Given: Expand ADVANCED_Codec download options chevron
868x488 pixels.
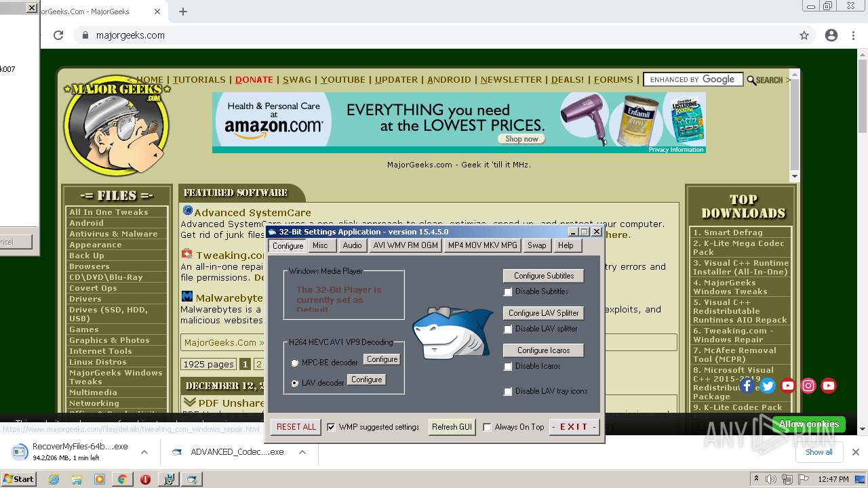Looking at the screenshot, I should (302, 452).
